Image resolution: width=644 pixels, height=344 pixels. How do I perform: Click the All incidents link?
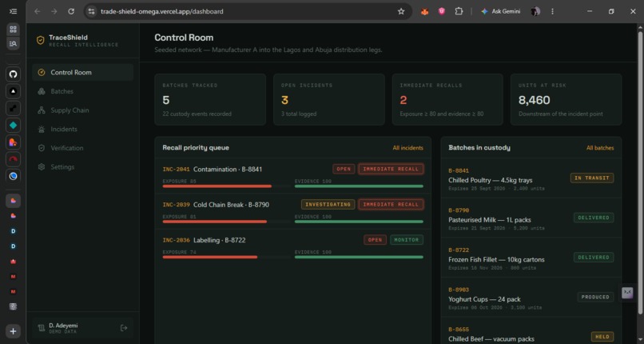click(407, 148)
